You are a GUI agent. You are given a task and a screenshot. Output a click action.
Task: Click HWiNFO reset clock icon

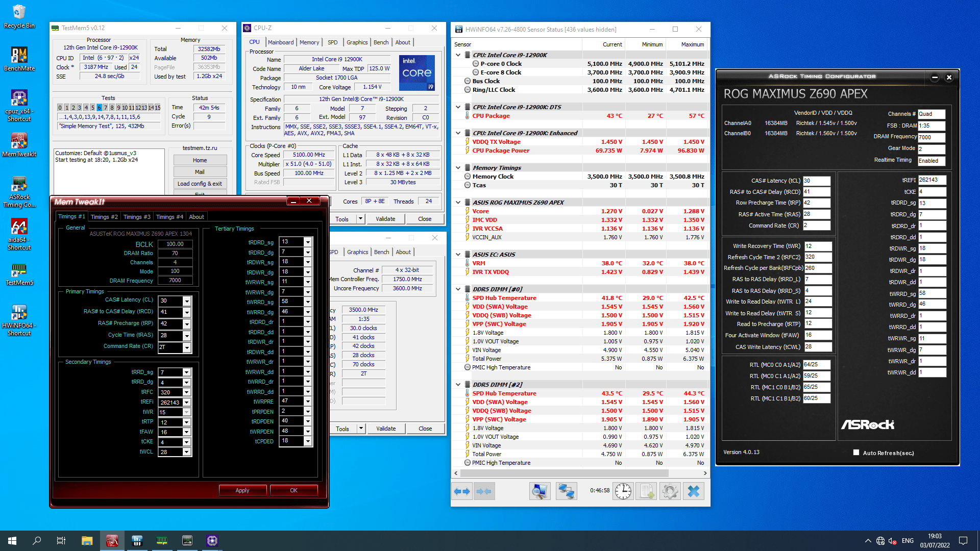click(x=623, y=491)
